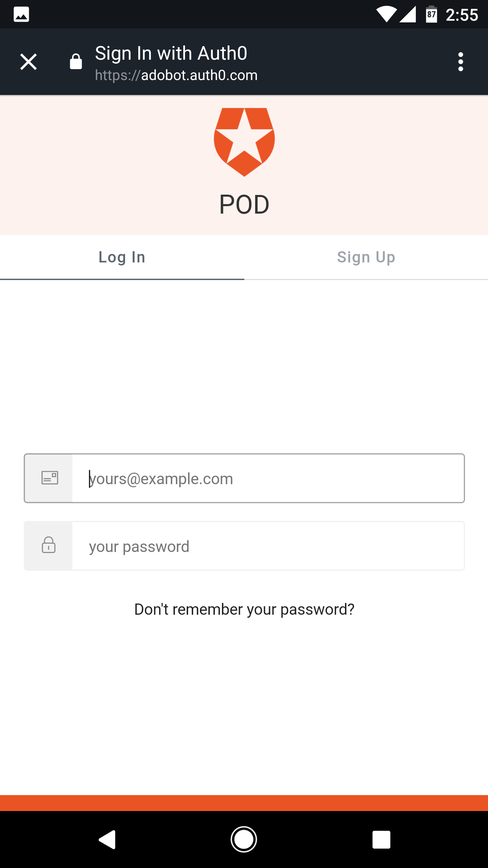
Task: Tap the POD title text
Action: [x=244, y=204]
